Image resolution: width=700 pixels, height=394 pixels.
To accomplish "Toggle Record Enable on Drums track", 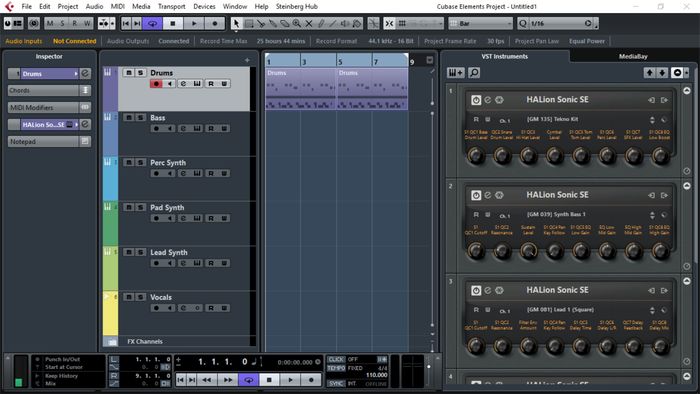I will [156, 83].
